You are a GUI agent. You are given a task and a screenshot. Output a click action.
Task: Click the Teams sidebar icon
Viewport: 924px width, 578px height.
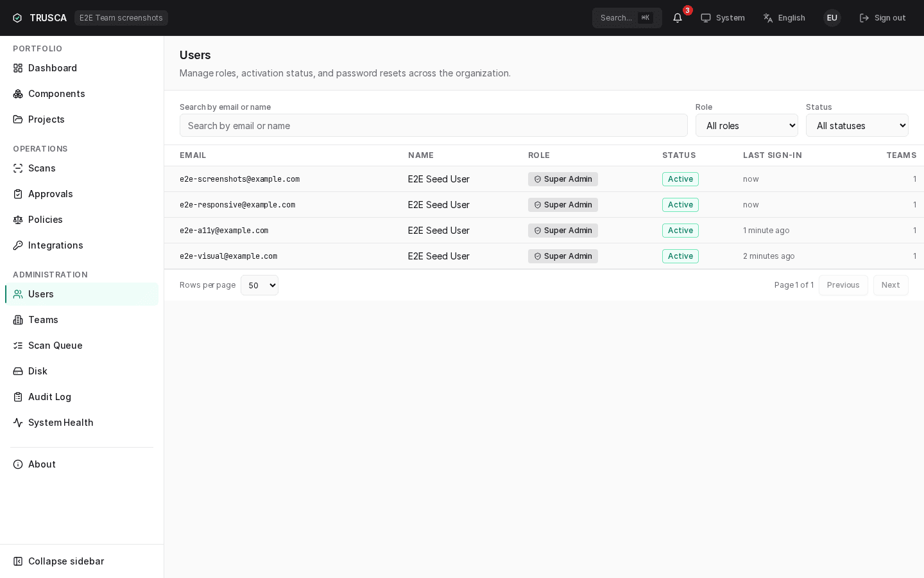click(18, 320)
